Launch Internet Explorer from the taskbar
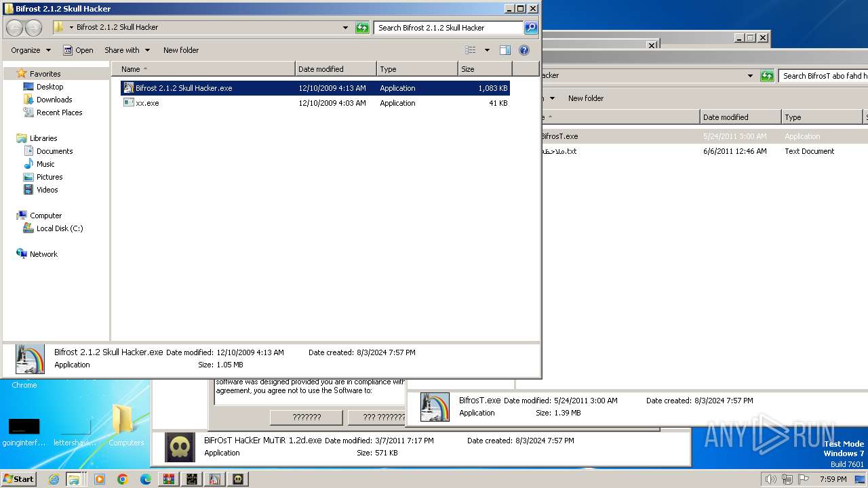868x488 pixels. (x=54, y=479)
